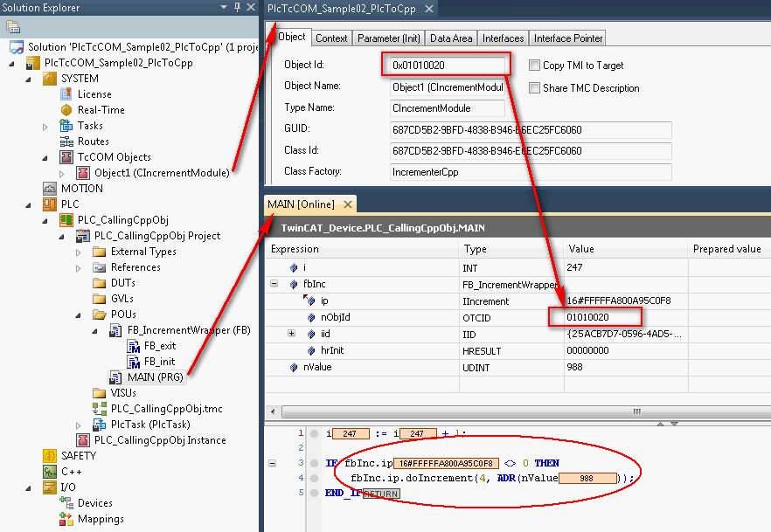Click the MOTION node icon
Image resolution: width=771 pixels, height=532 pixels.
pos(50,189)
